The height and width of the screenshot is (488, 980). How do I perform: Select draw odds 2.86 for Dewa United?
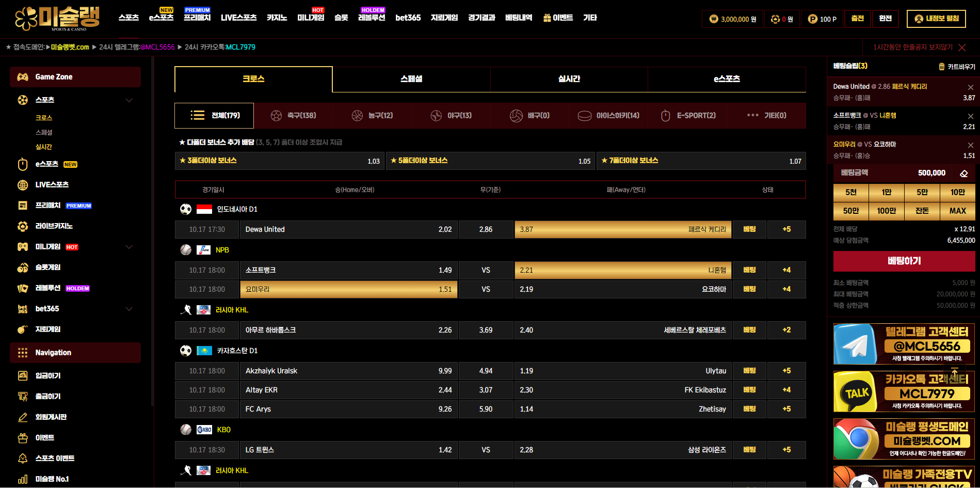(x=486, y=229)
